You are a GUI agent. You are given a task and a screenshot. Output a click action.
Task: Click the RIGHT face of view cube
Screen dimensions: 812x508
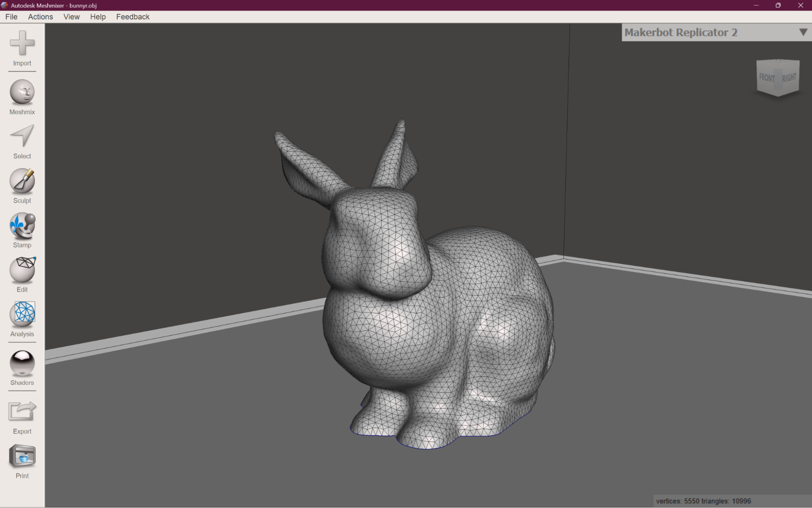[x=789, y=77]
